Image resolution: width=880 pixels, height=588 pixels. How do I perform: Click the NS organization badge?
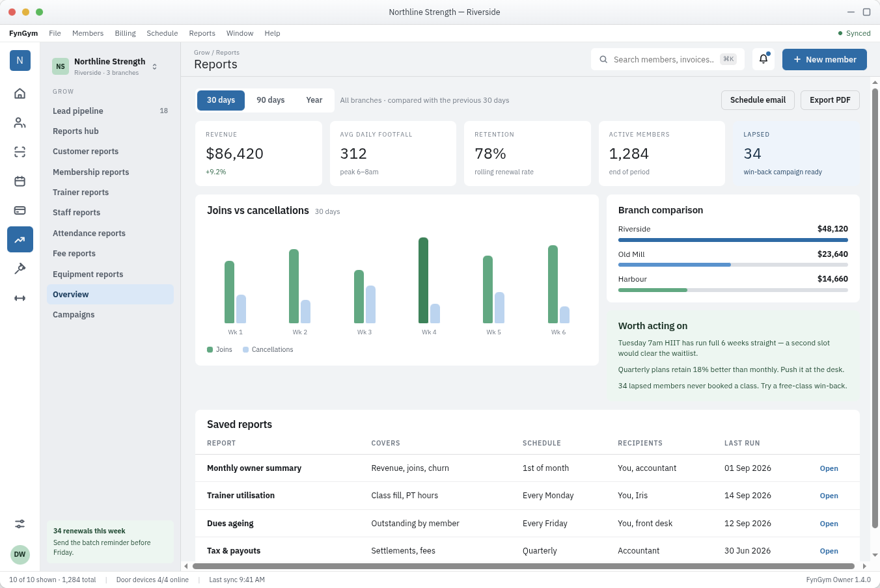click(x=61, y=66)
